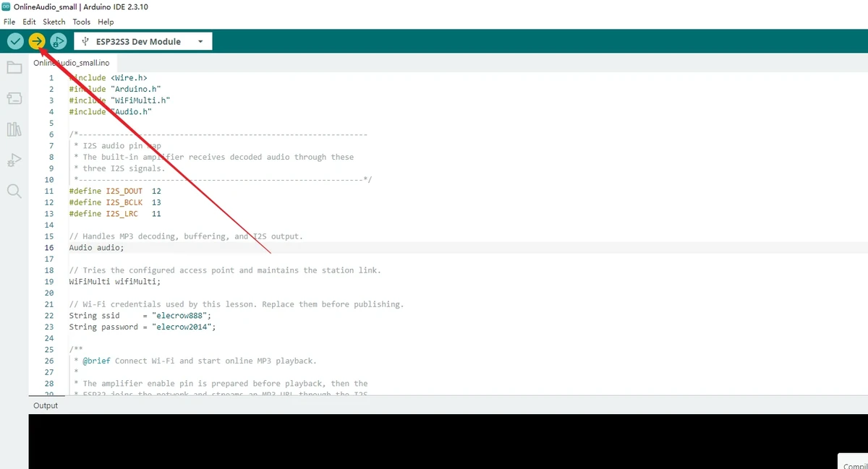The image size is (868, 469).
Task: Click '#define I2S_LRC 11' line
Action: [x=115, y=214]
